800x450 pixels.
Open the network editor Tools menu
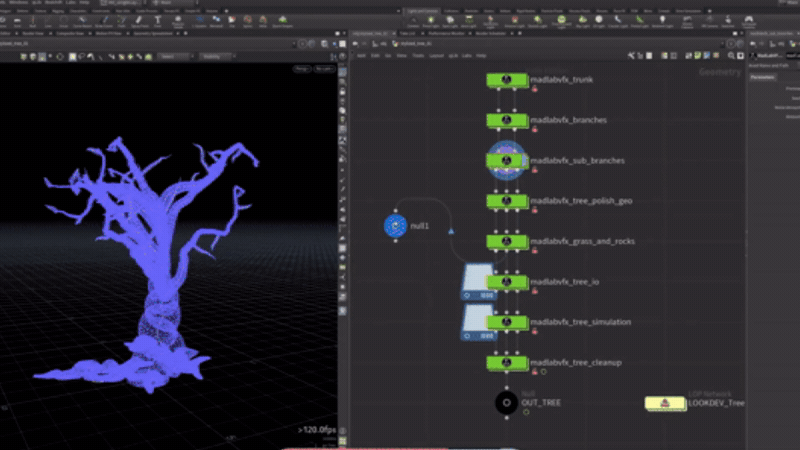[x=418, y=56]
